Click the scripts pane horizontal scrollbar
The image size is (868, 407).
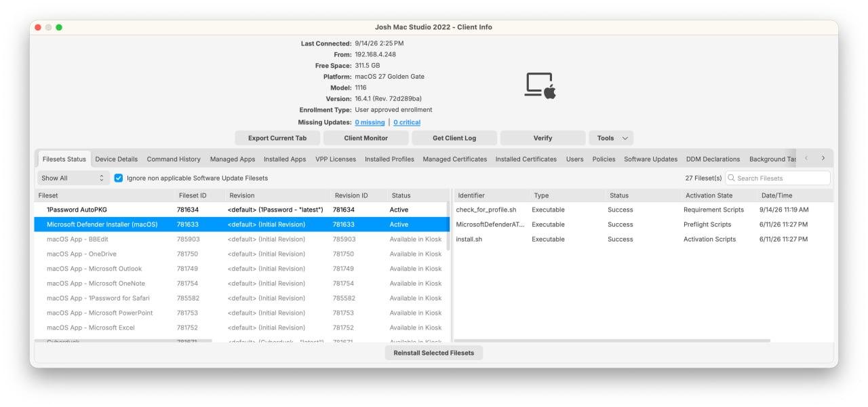[612, 341]
